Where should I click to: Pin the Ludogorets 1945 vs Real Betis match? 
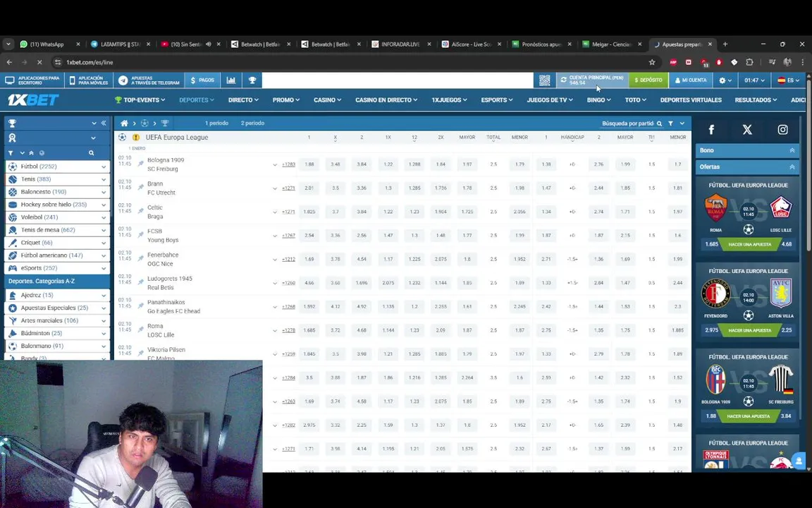tap(140, 282)
